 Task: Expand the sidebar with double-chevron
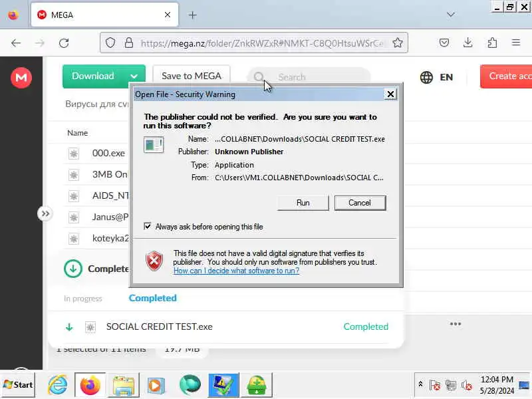click(45, 213)
